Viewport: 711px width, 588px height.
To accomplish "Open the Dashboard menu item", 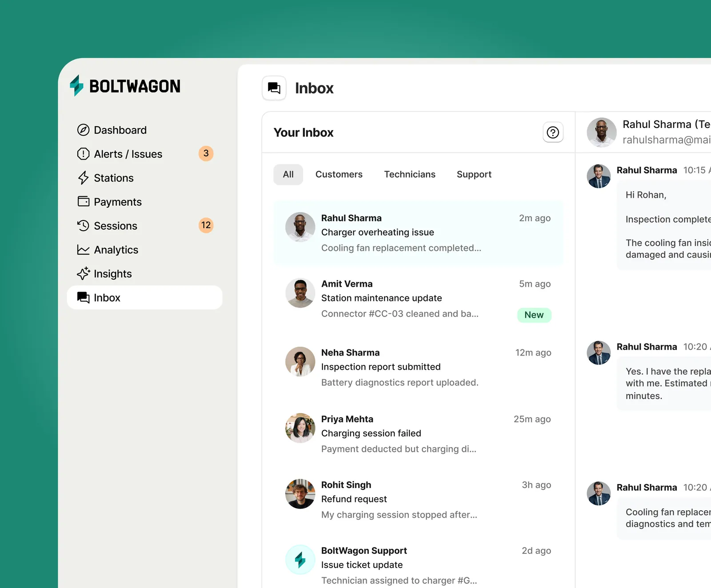I will pos(144,130).
